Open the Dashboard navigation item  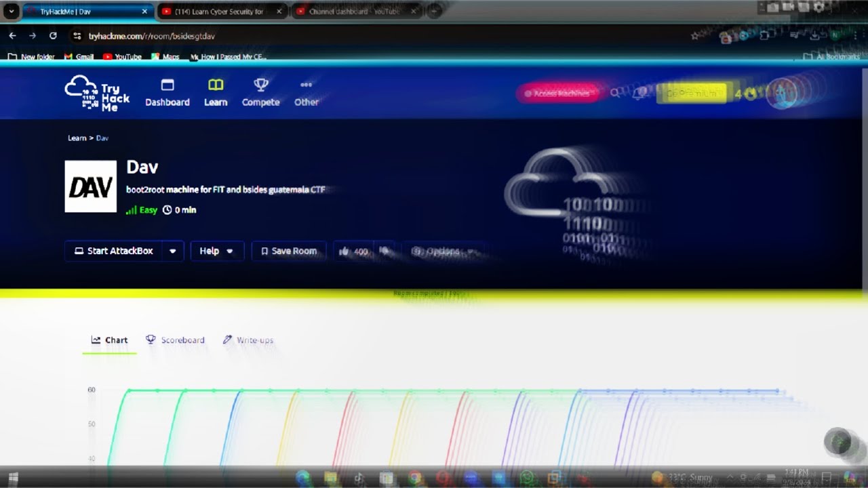tap(167, 94)
